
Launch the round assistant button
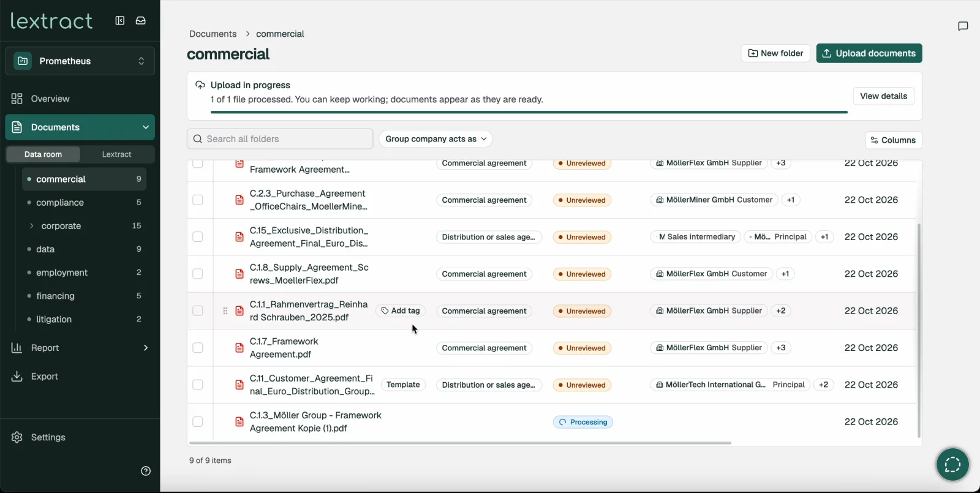[x=952, y=464]
